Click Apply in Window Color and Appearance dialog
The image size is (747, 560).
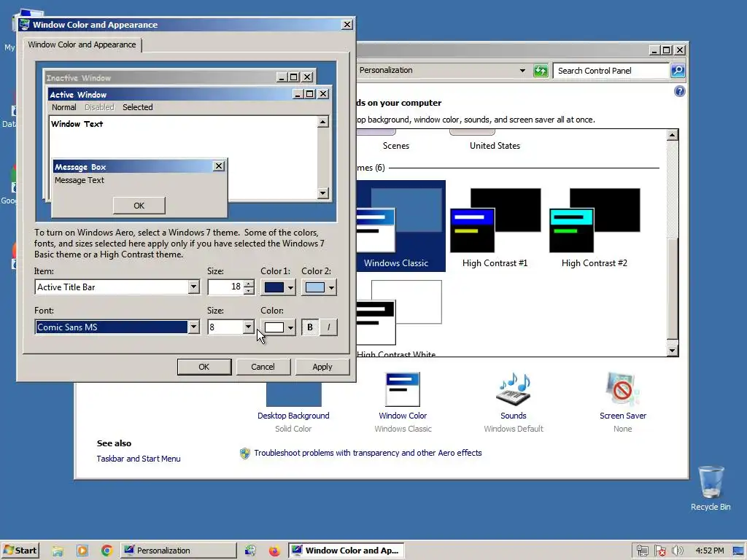coord(322,367)
